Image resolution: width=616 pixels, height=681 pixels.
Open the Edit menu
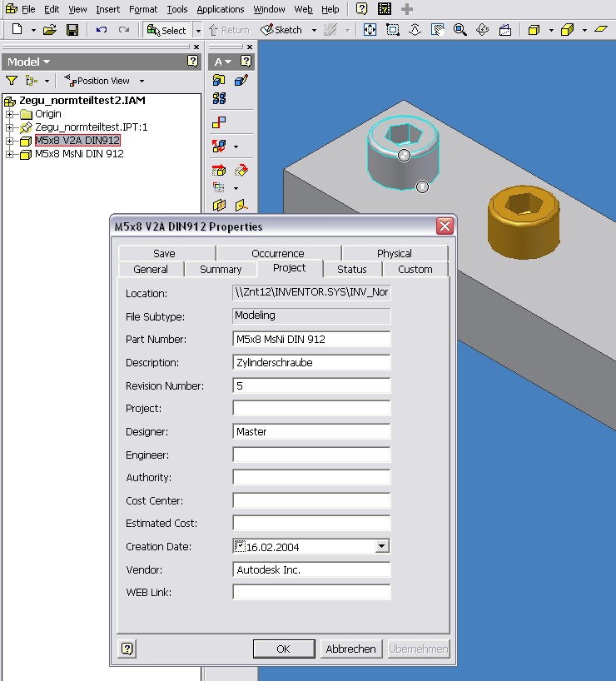point(52,9)
